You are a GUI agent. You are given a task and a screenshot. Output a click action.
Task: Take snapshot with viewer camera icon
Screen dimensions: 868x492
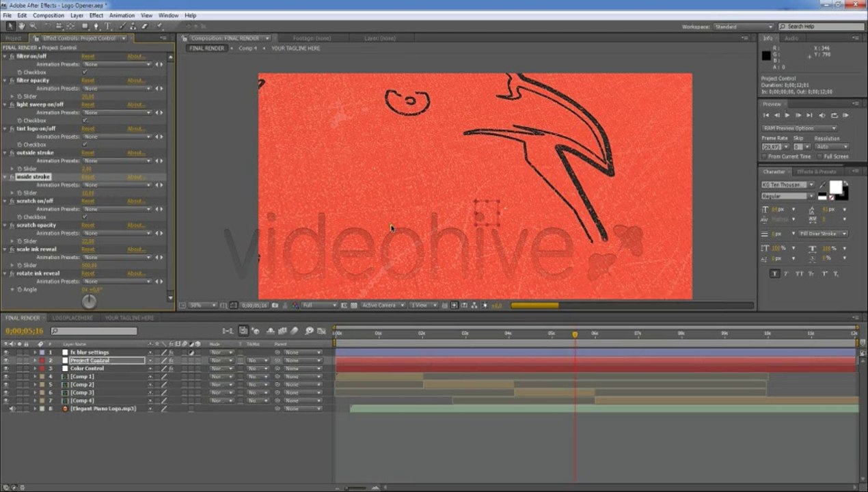click(275, 305)
